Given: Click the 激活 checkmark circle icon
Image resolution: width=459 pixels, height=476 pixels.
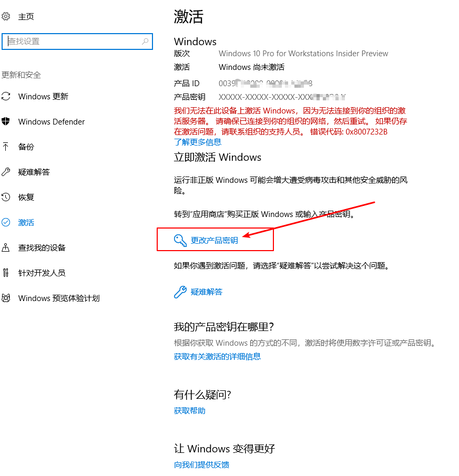Looking at the screenshot, I should tap(6, 222).
